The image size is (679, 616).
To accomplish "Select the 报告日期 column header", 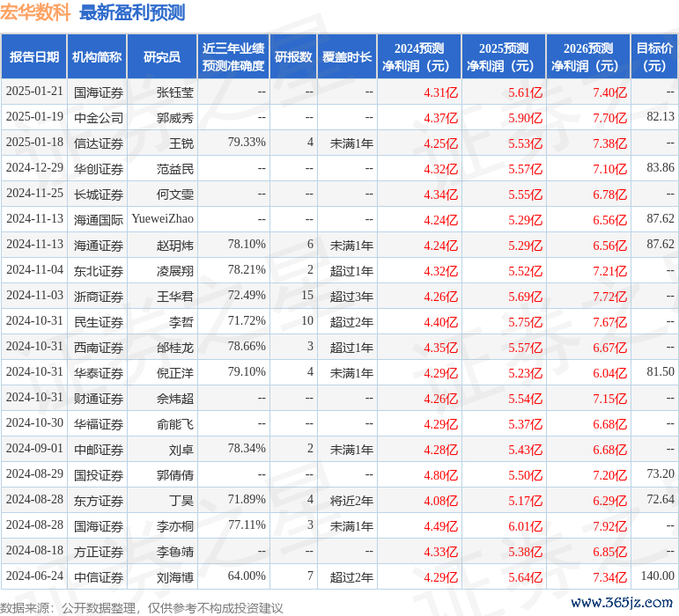I will 33,56.
